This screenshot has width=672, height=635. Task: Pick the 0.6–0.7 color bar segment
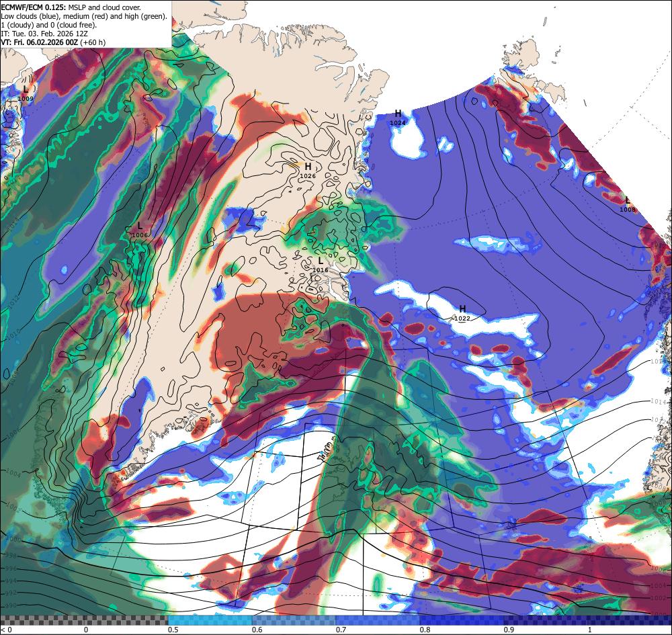(294, 620)
